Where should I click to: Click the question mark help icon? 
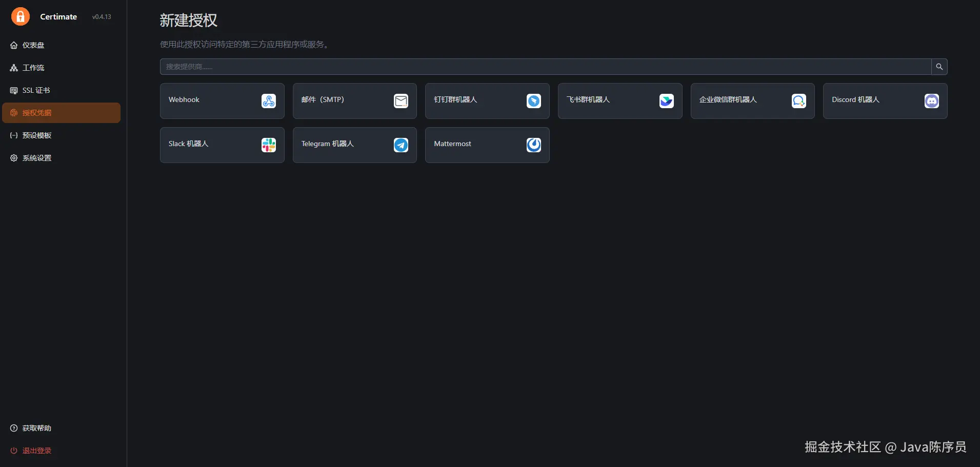point(14,428)
